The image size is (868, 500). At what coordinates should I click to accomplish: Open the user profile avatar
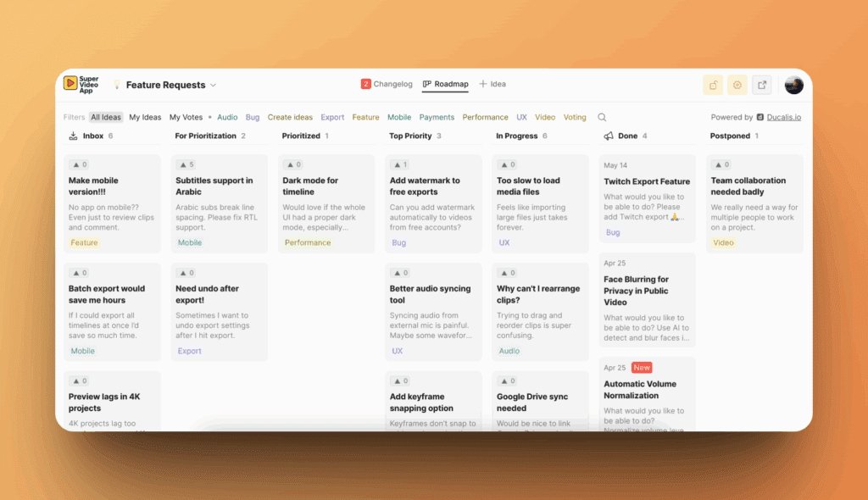(x=793, y=85)
